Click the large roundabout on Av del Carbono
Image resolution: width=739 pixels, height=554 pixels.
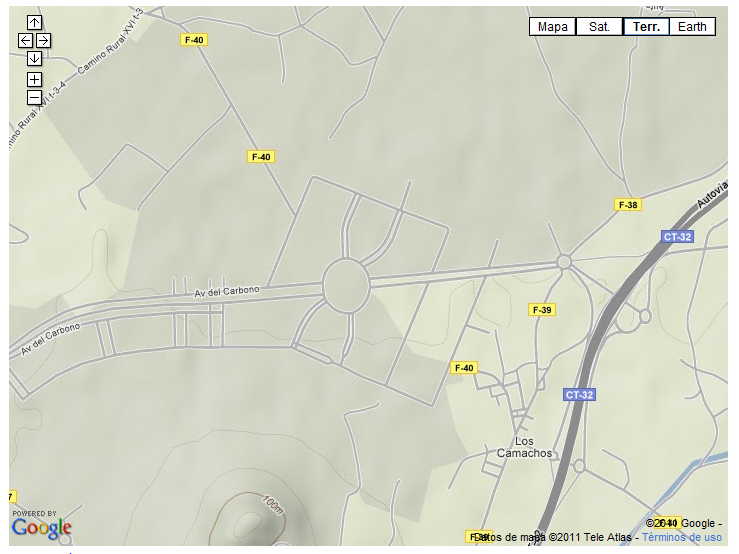pos(346,284)
